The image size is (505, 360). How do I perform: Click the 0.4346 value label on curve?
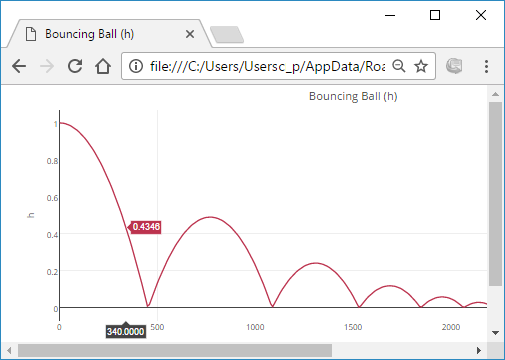146,227
